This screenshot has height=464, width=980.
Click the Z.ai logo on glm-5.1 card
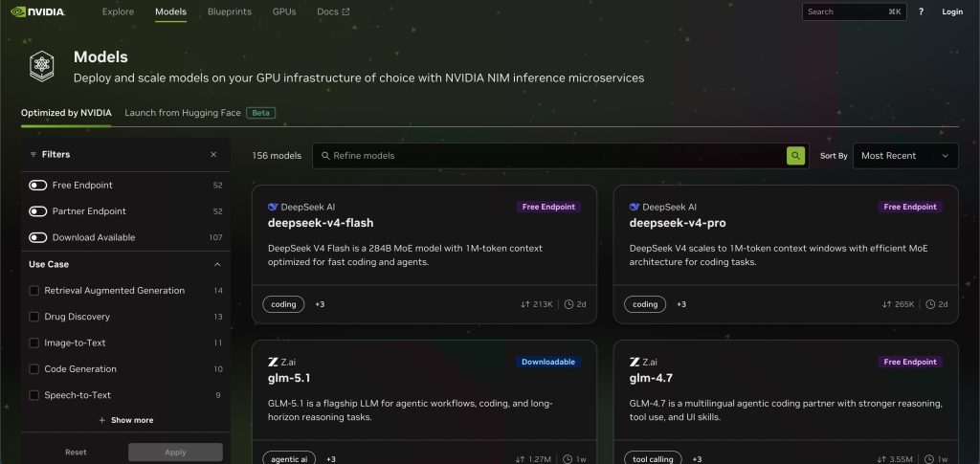(x=273, y=362)
